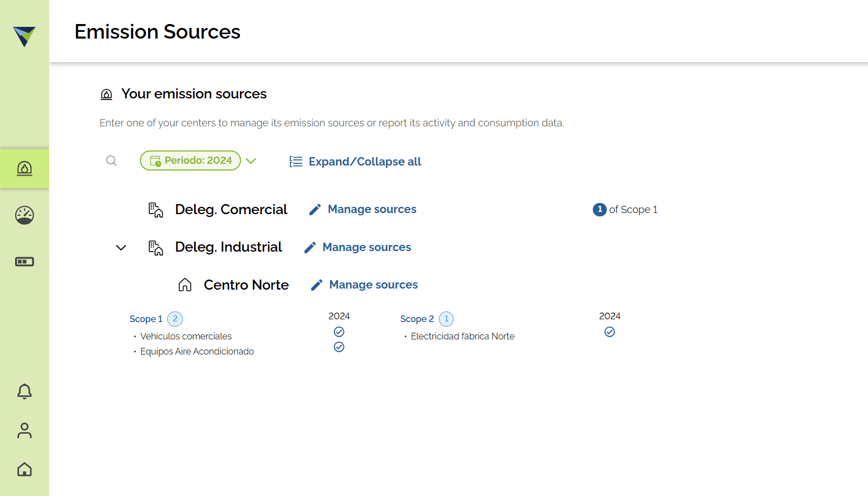Click the pencil icon for Deleg. Comercial
Viewport: 868px width, 496px height.
coord(315,209)
